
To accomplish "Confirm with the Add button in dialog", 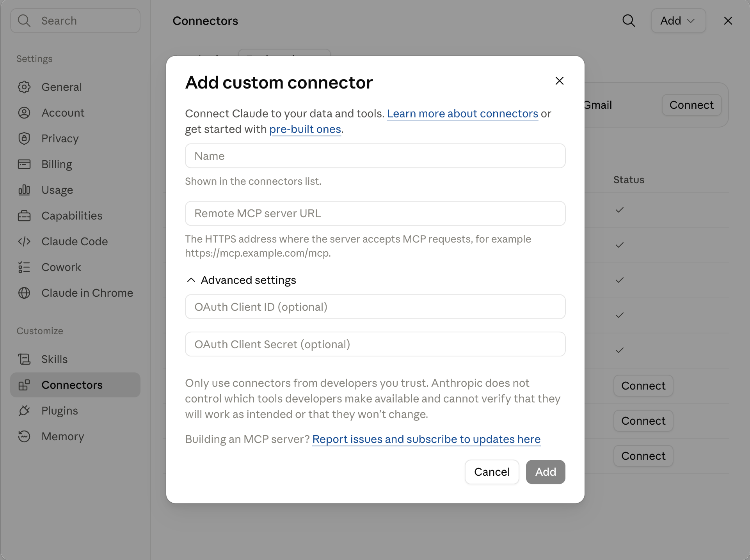I will pos(546,472).
